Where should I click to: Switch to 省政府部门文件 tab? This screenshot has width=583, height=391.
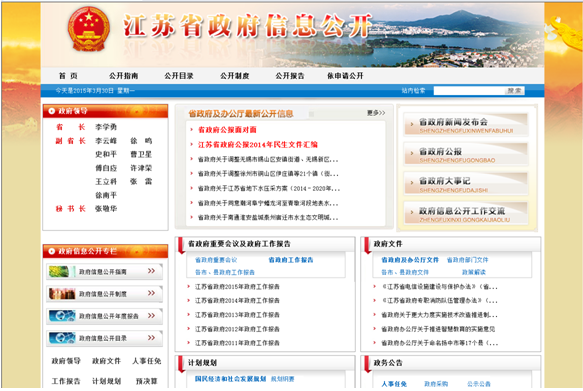click(467, 260)
